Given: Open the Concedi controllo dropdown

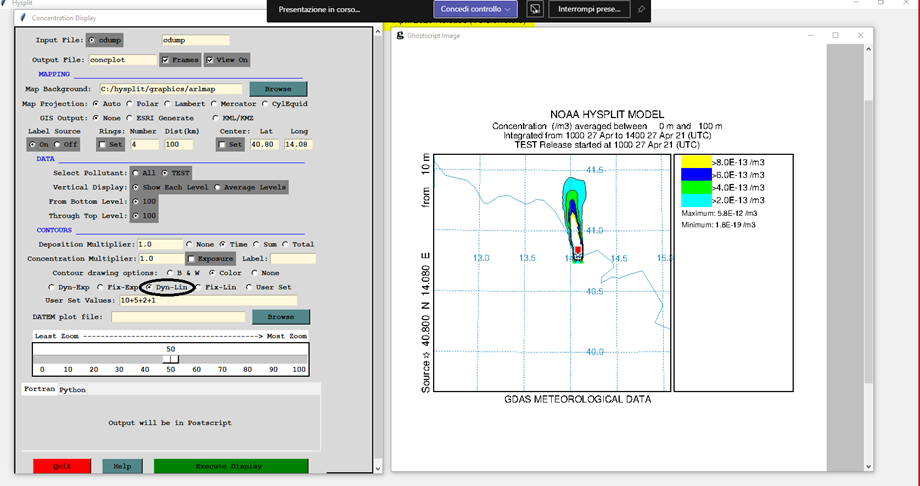Looking at the screenshot, I should 475,9.
